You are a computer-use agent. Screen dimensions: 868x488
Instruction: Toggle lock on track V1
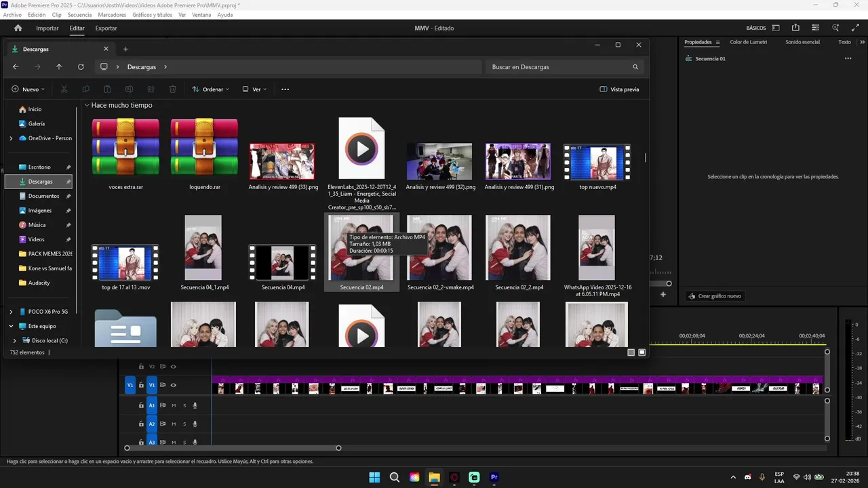coord(141,385)
